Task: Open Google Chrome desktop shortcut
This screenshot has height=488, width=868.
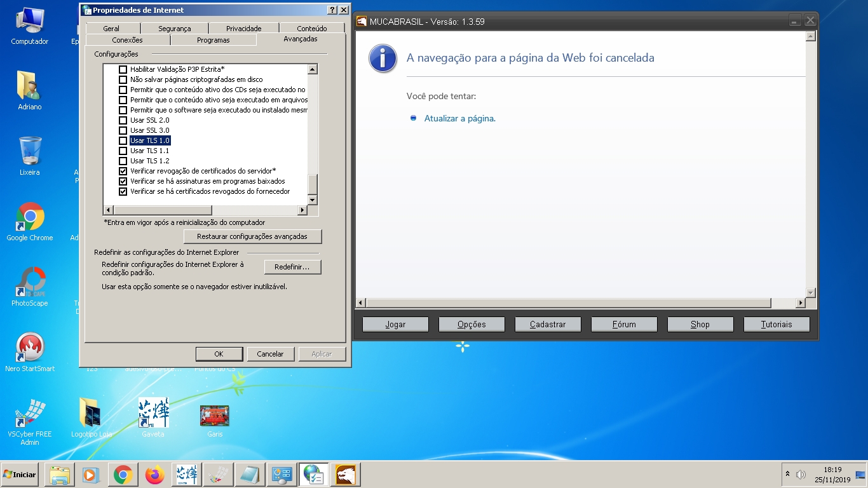Action: pos(30,218)
